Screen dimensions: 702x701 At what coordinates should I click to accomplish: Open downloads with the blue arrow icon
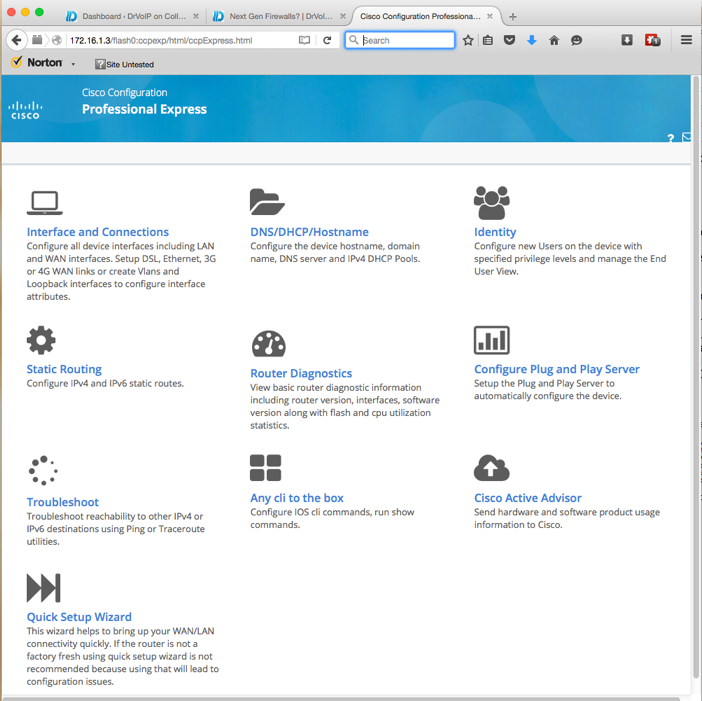click(x=531, y=40)
